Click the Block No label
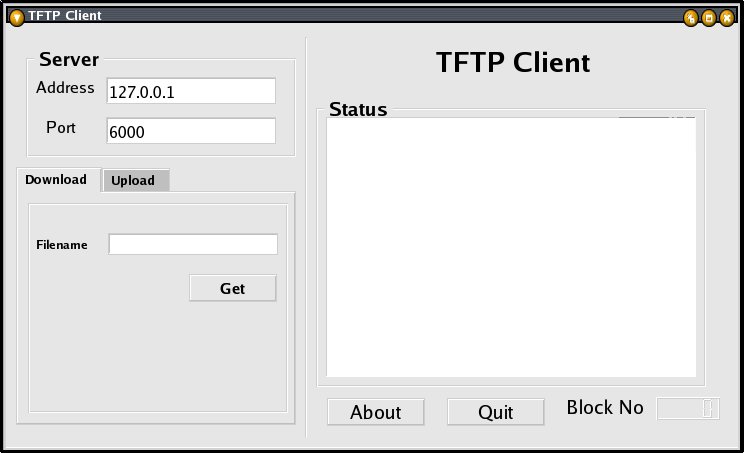Viewport: 744px width, 453px height. click(605, 407)
